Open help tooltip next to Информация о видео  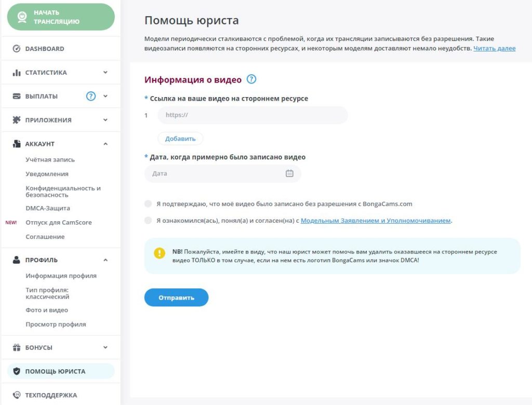tap(251, 79)
